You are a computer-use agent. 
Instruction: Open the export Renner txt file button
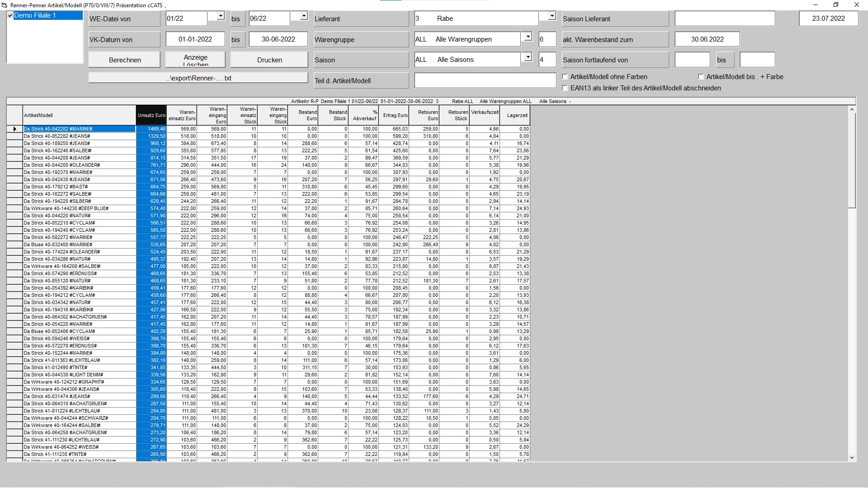[x=198, y=78]
